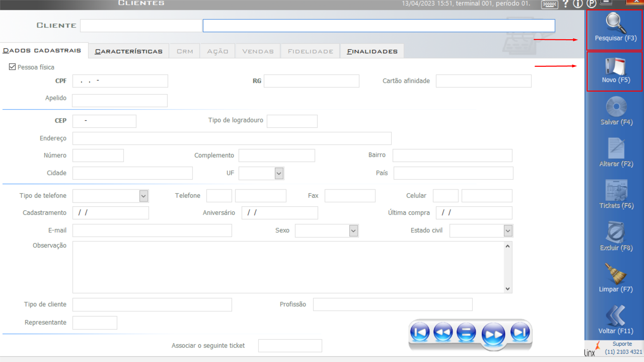Click the País field

[453, 173]
